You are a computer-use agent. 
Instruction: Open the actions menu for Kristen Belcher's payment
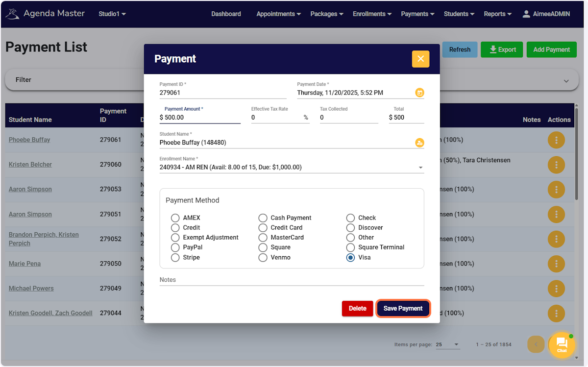(x=556, y=165)
